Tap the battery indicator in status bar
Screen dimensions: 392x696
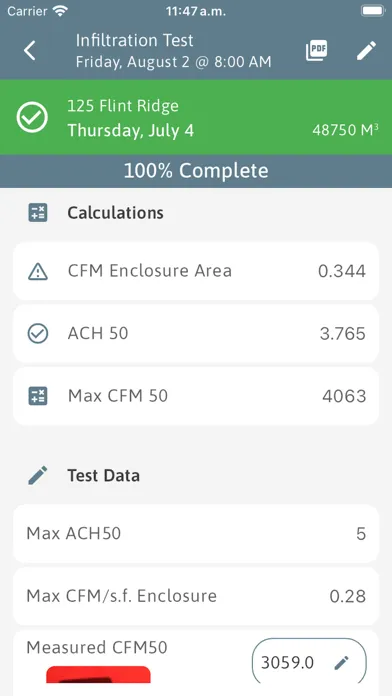coord(372,11)
